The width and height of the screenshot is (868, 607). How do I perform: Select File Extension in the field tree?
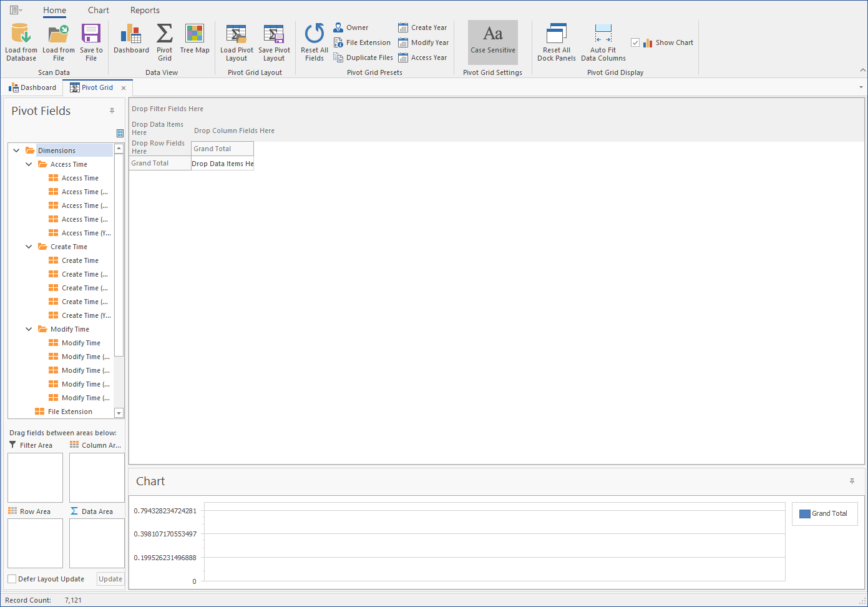(x=70, y=412)
